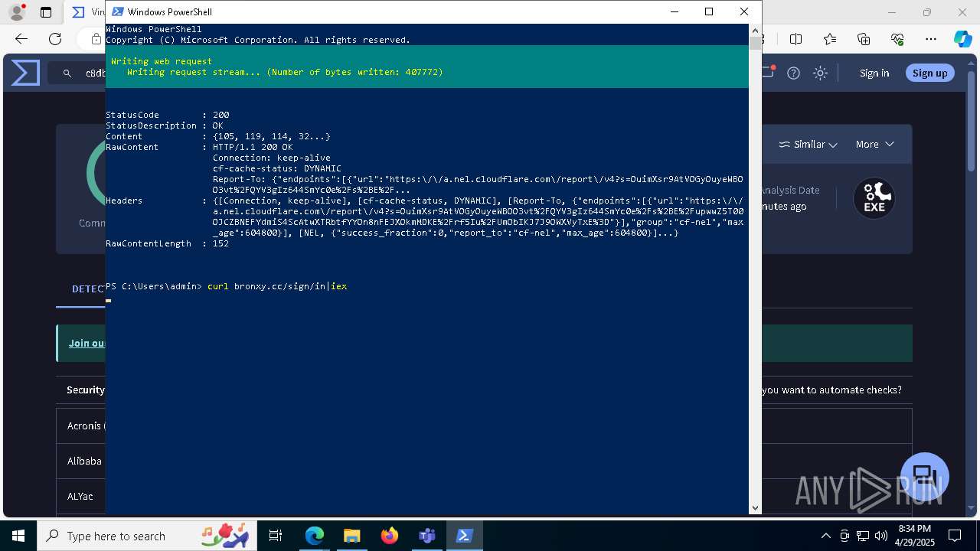This screenshot has height=551, width=980.
Task: Expand the Similar dropdown
Action: (x=808, y=144)
